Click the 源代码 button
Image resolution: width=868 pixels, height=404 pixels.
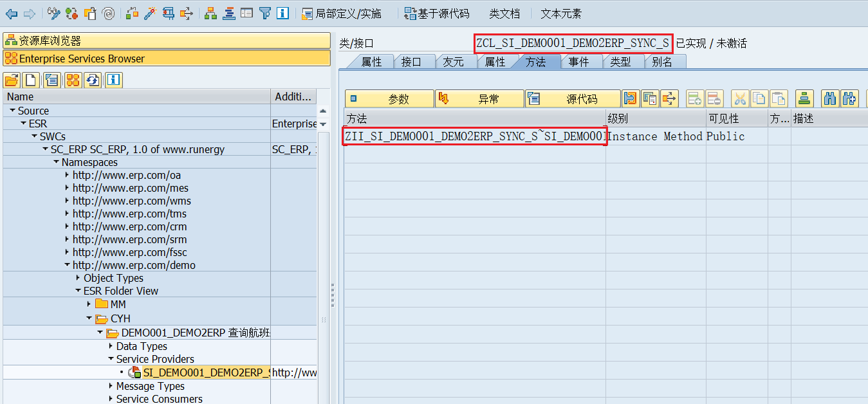[573, 98]
